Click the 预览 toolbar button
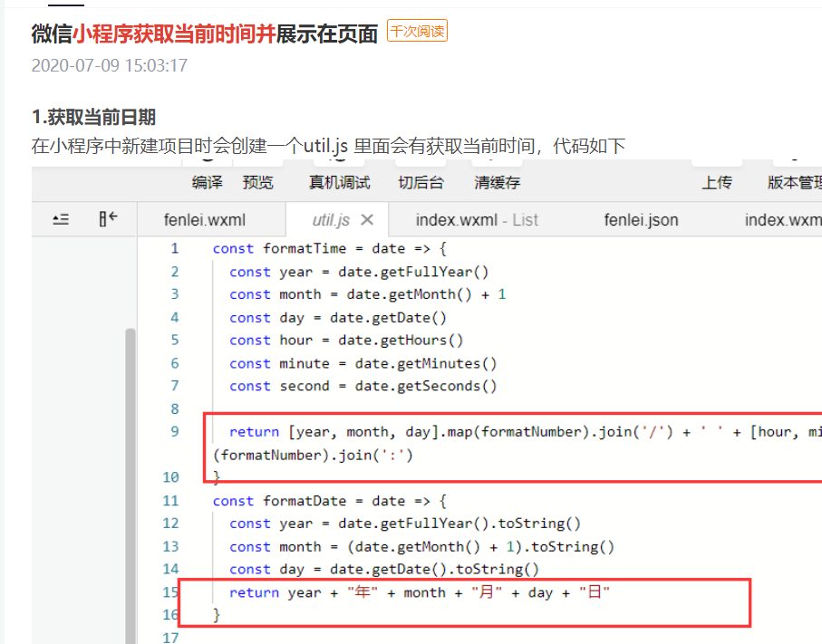The width and height of the screenshot is (822, 644). click(258, 182)
